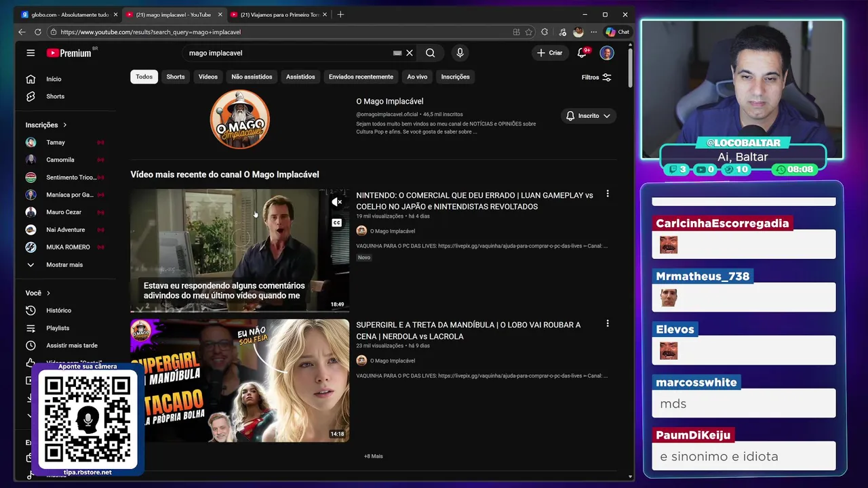Open options menu for the Supergirl video
868x488 pixels.
click(607, 324)
